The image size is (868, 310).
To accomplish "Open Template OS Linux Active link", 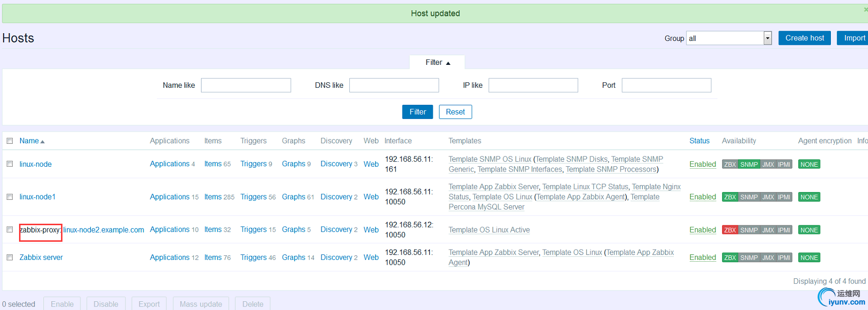I will click(489, 230).
